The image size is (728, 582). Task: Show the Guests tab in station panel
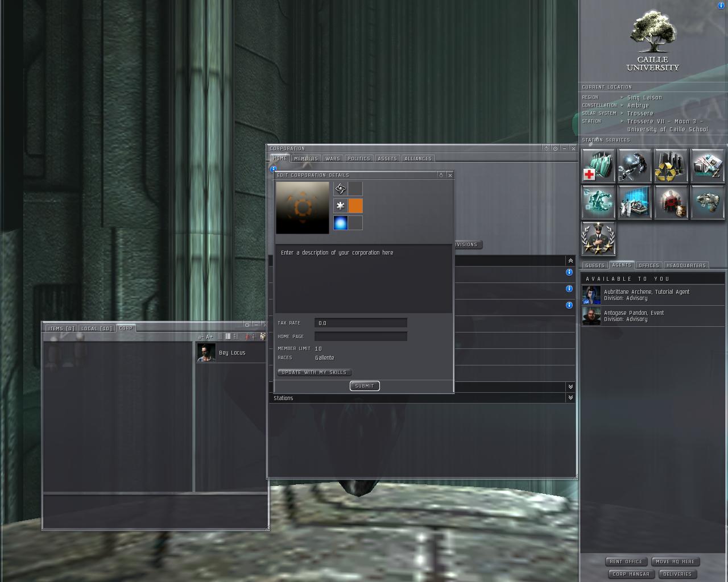pyautogui.click(x=595, y=265)
